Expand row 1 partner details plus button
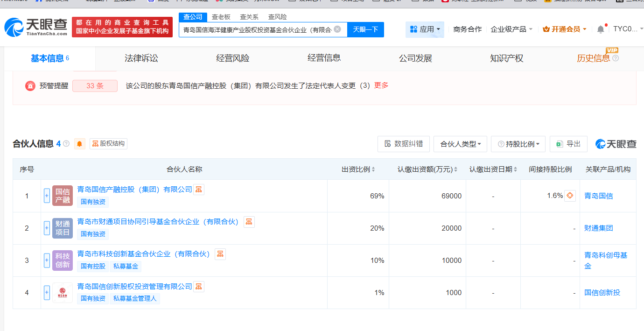This screenshot has width=644, height=331. point(47,196)
